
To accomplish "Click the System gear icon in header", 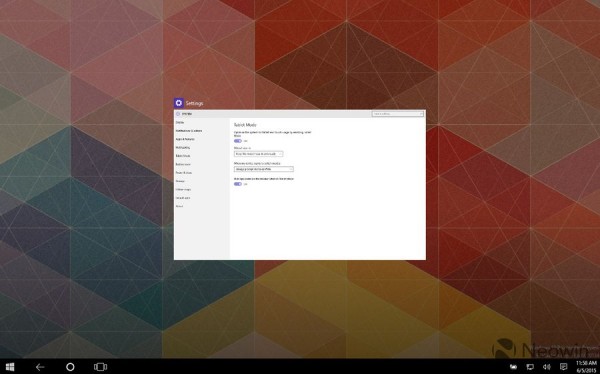I will (178, 114).
